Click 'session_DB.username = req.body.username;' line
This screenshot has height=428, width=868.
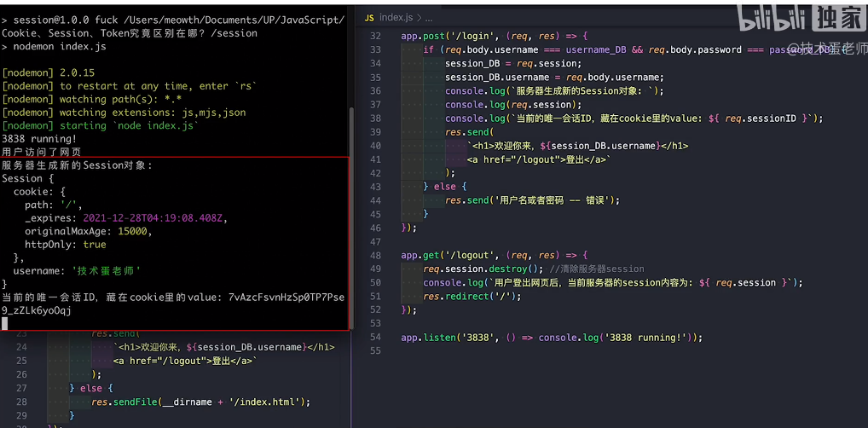pyautogui.click(x=554, y=77)
